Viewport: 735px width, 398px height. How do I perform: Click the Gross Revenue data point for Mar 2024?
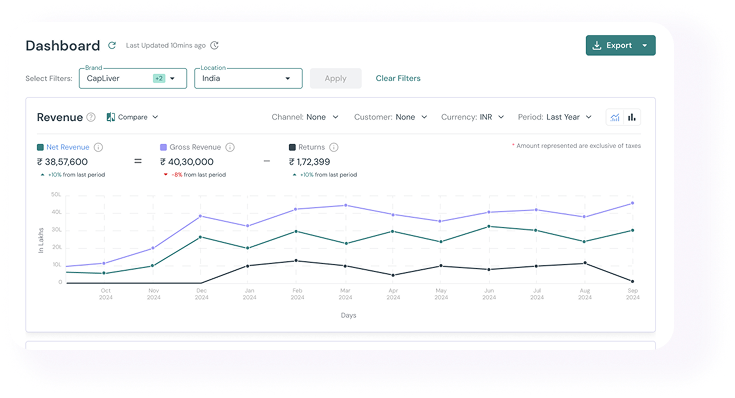[x=345, y=205]
